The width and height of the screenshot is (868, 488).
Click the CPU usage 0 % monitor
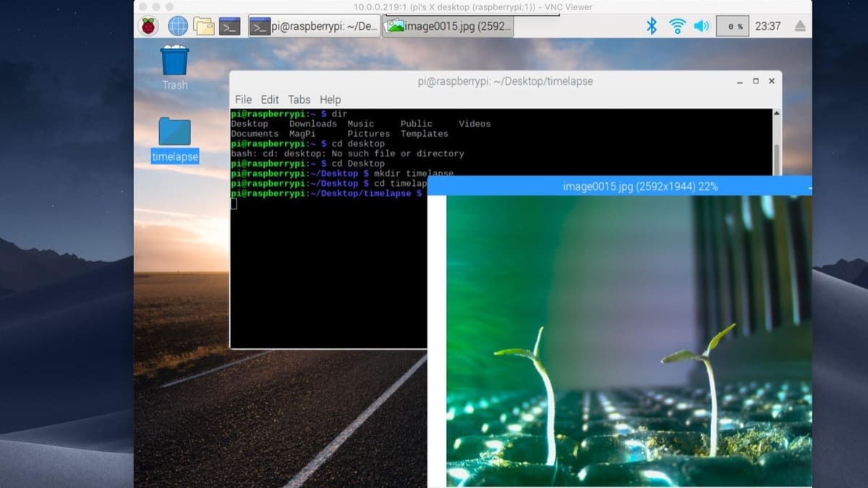[x=732, y=27]
